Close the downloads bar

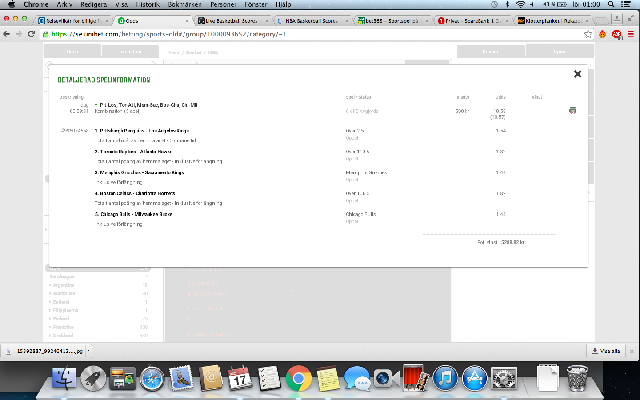click(x=632, y=351)
